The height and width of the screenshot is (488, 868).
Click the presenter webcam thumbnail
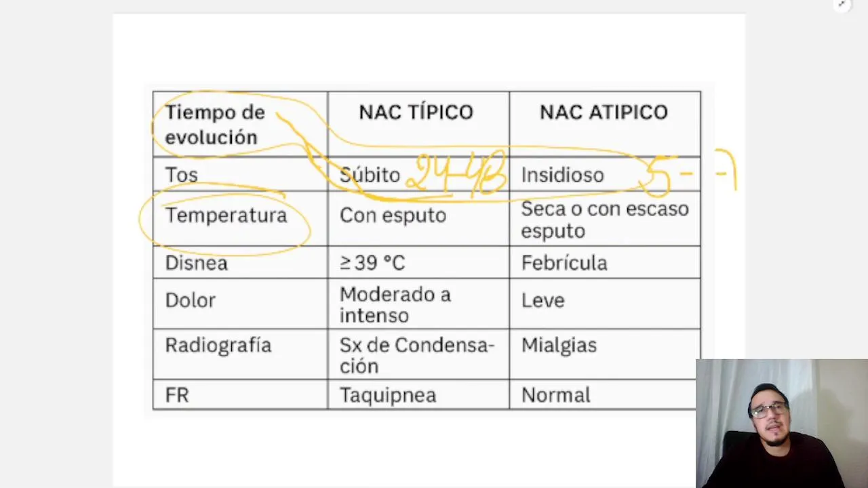pyautogui.click(x=781, y=423)
